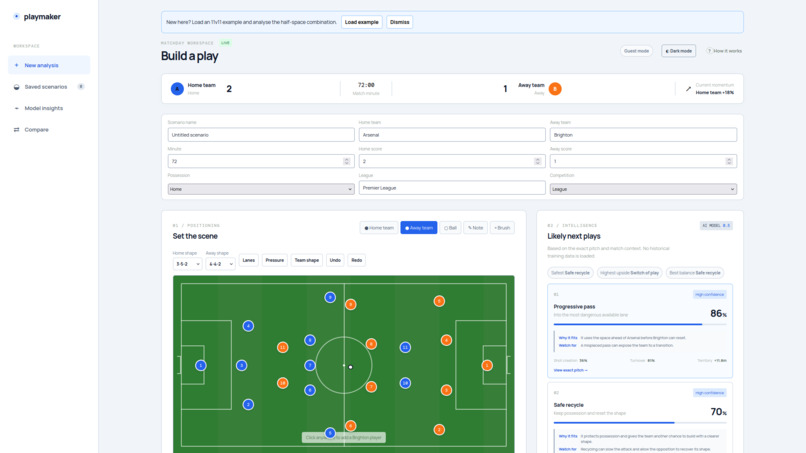Open the Away shape 4-4-2 dropdown
806x453 pixels.
click(x=220, y=264)
